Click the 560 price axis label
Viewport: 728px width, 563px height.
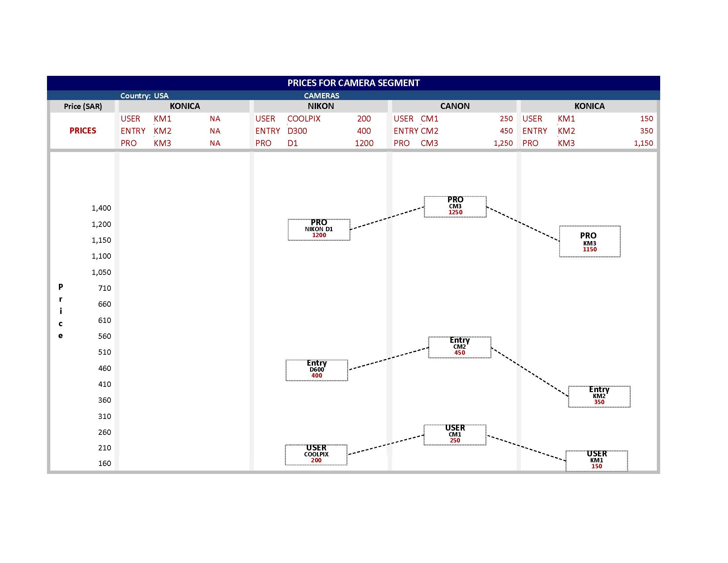pos(105,336)
